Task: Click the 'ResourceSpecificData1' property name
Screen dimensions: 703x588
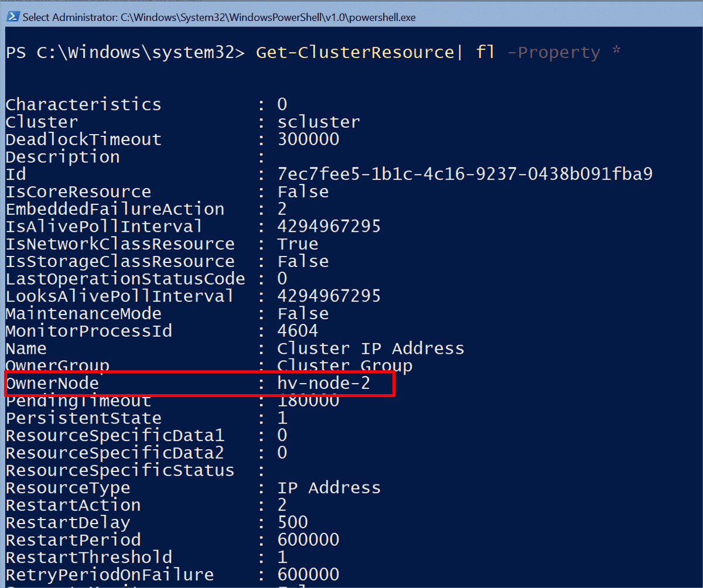Action: pyautogui.click(x=115, y=436)
